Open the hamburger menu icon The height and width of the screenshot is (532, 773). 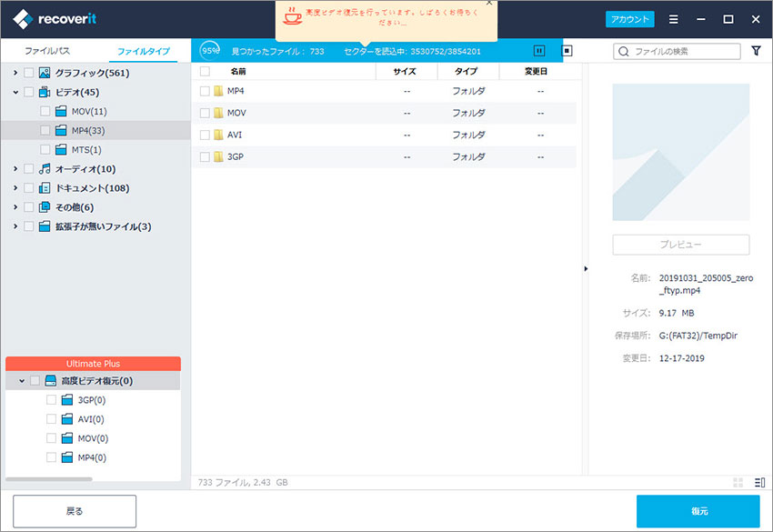673,19
